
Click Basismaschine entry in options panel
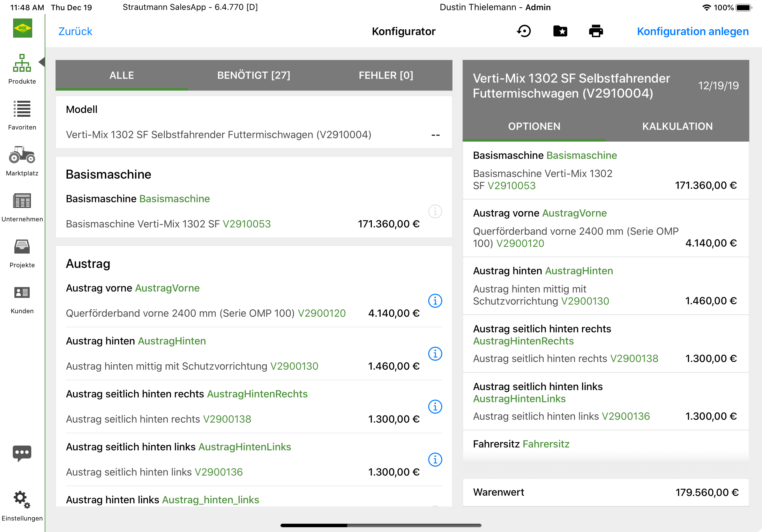(606, 171)
